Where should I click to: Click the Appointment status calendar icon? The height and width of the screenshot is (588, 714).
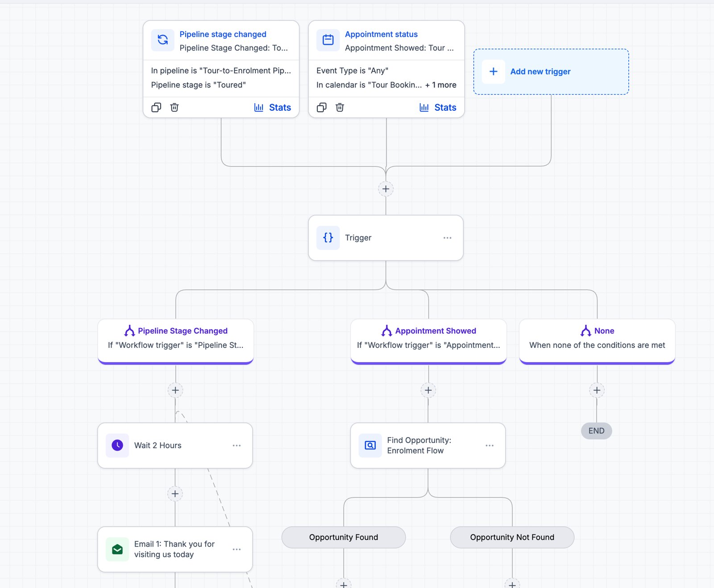click(328, 40)
